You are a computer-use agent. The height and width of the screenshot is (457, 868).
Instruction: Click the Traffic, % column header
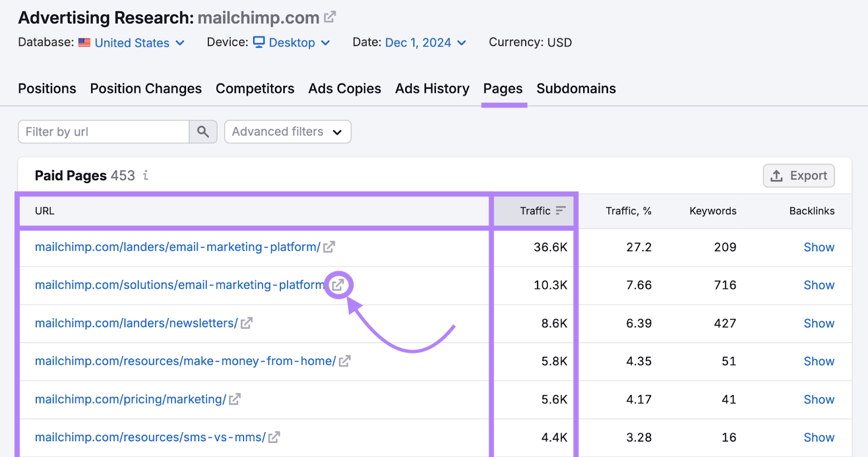(629, 211)
